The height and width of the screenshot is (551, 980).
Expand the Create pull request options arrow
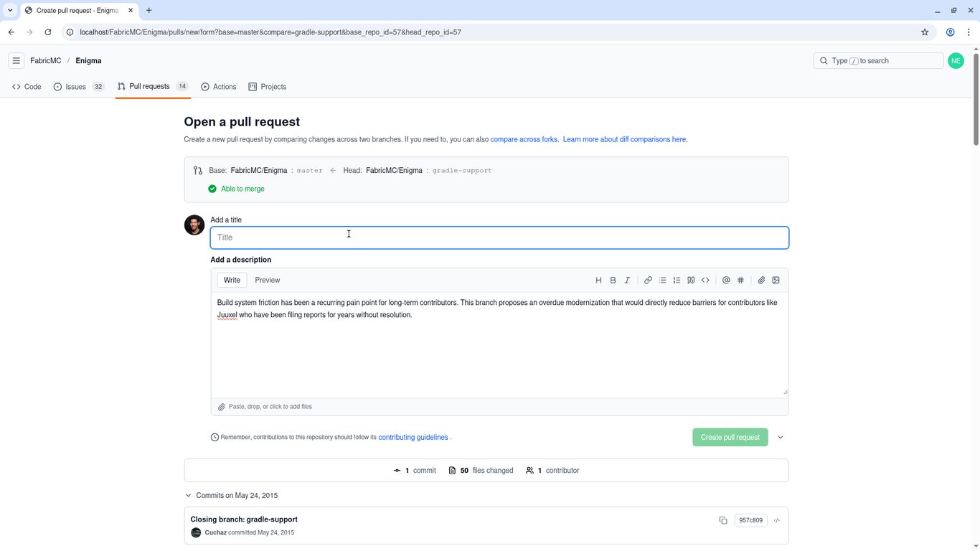pos(781,437)
